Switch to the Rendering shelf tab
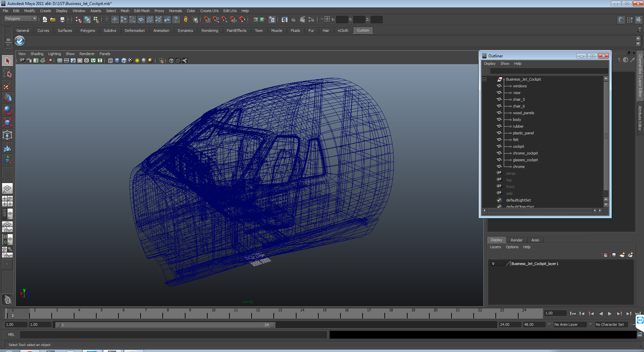This screenshot has height=352, width=644. point(210,31)
